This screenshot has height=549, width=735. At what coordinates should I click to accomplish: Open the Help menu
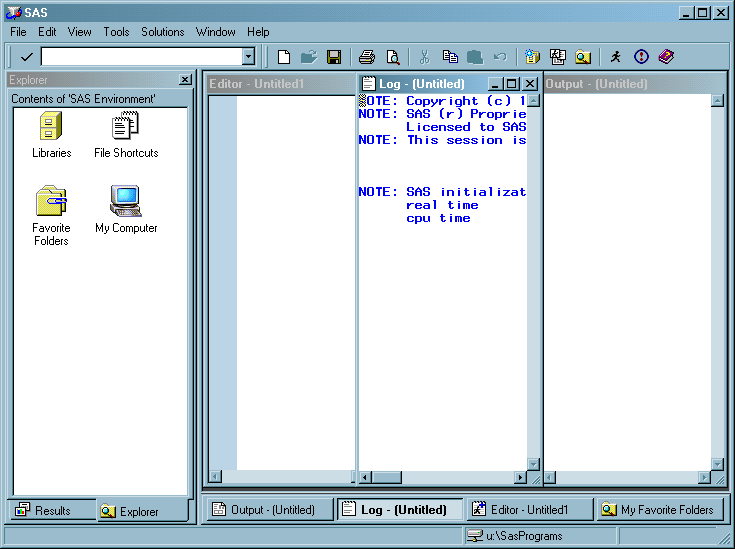(x=258, y=32)
